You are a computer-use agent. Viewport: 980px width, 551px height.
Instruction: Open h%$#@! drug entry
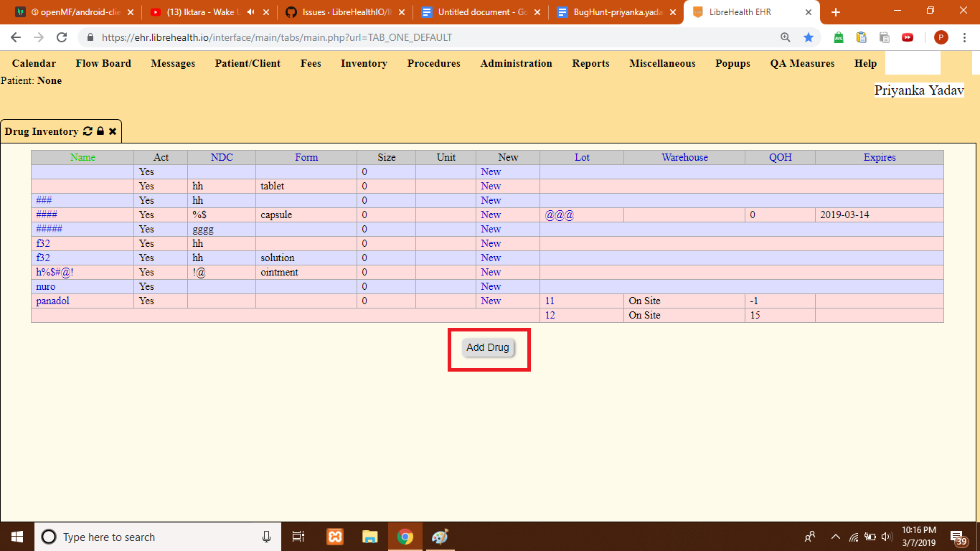(x=55, y=272)
